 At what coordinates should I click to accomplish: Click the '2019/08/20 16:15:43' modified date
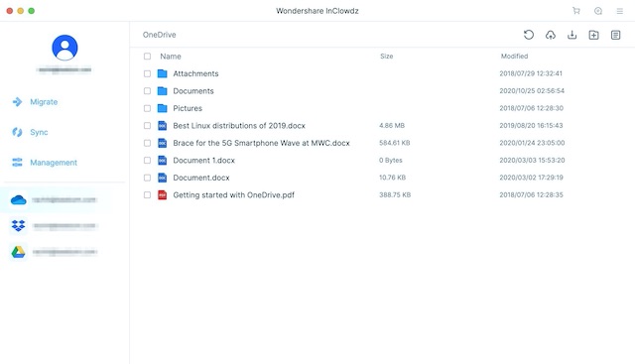point(531,126)
